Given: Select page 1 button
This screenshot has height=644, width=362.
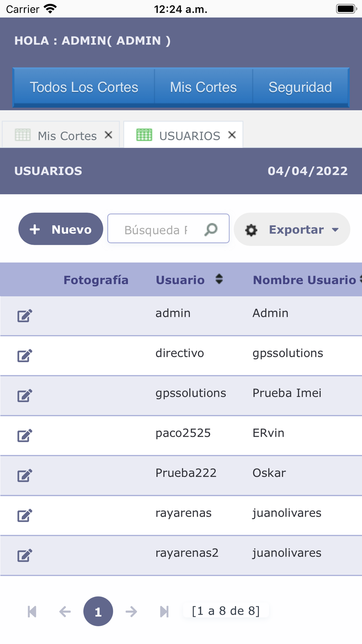Looking at the screenshot, I should click(98, 611).
